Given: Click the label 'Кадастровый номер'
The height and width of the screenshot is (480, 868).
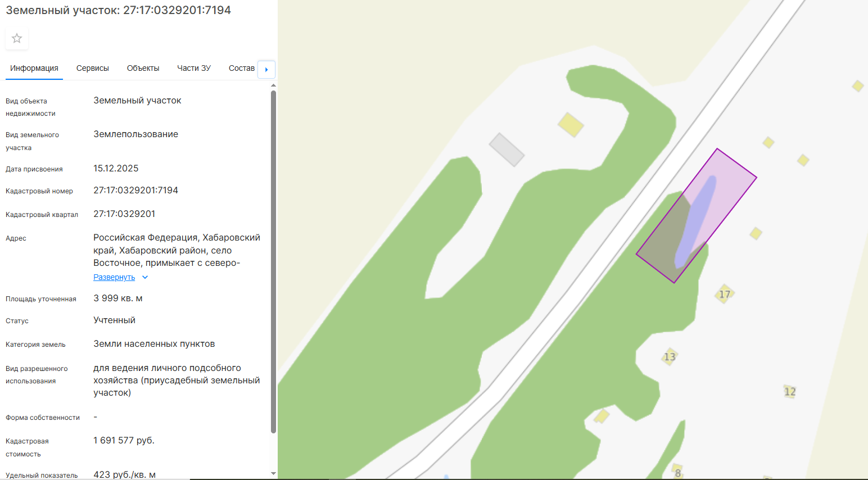Looking at the screenshot, I should [39, 191].
